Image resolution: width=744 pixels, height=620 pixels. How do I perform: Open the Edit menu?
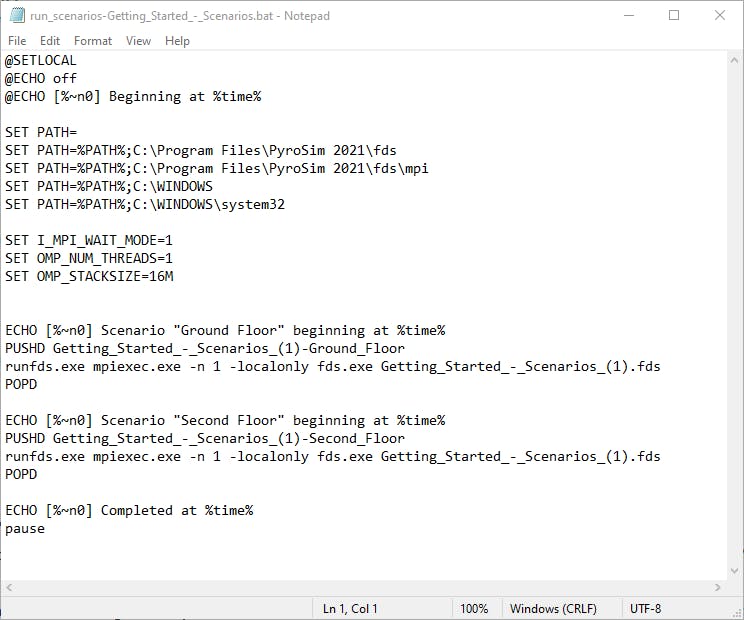[50, 41]
